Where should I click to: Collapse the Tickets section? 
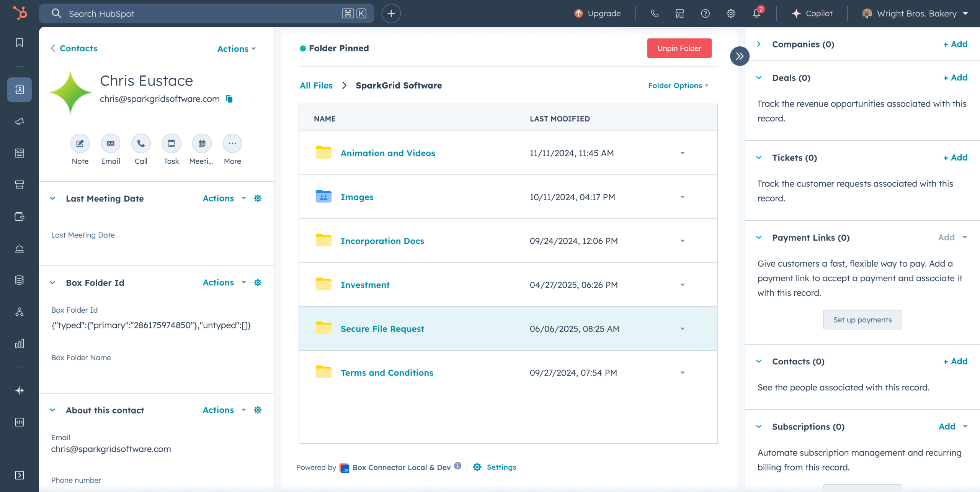tap(759, 157)
